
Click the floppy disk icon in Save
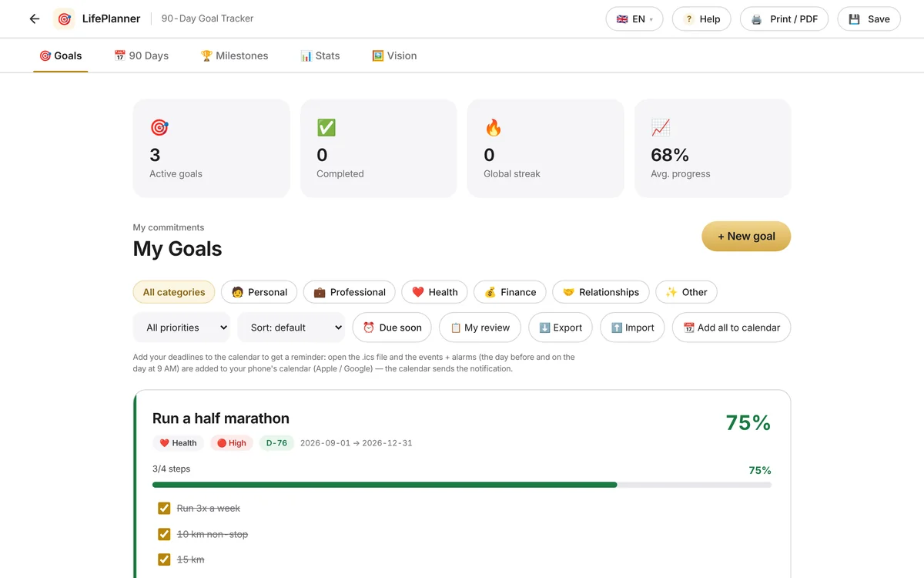(x=854, y=19)
